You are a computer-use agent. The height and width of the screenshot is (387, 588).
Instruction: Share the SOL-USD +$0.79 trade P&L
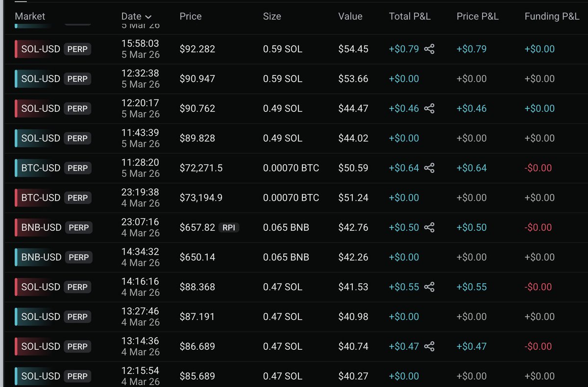coord(429,49)
